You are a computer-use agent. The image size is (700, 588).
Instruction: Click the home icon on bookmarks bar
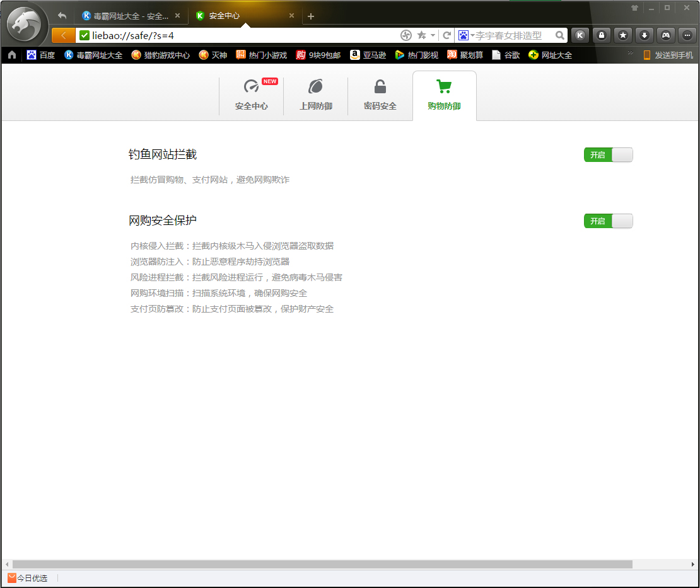[x=11, y=55]
